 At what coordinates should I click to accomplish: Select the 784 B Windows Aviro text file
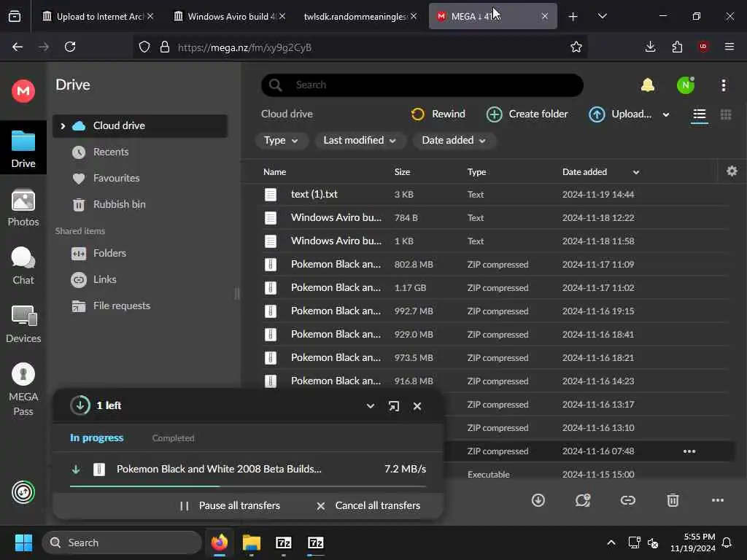(495, 217)
